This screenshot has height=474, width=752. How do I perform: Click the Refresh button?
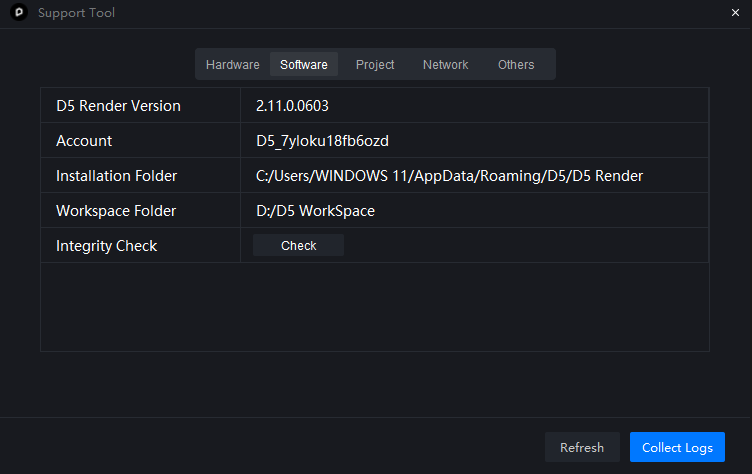[x=582, y=447]
